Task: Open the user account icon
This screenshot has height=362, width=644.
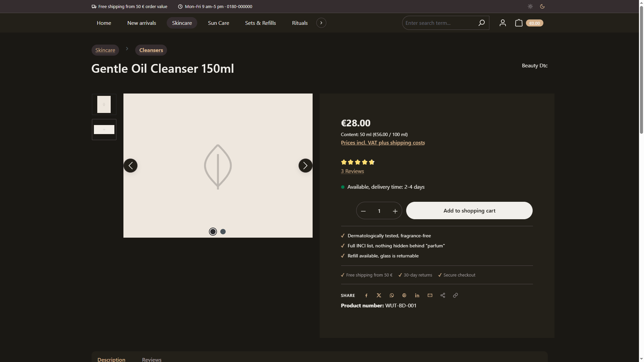Action: coord(502,23)
